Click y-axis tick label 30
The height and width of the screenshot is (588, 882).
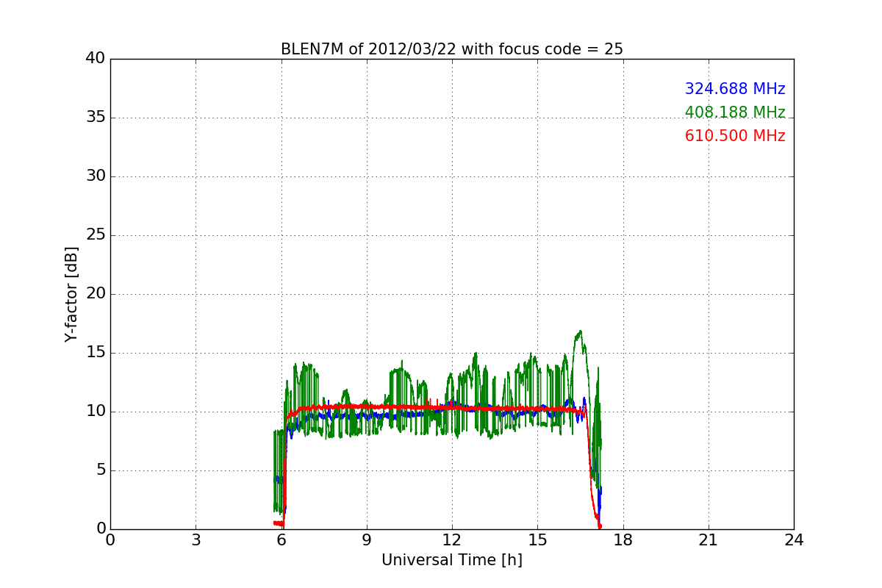pos(96,176)
